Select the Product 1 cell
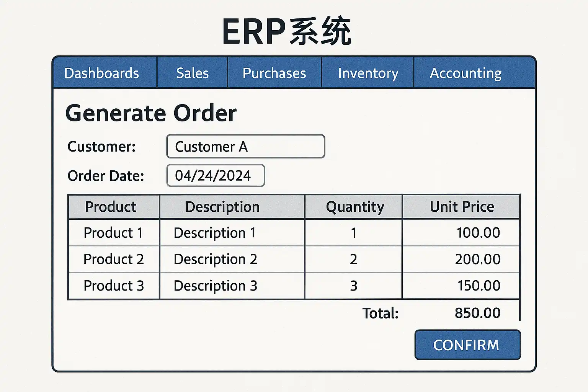588x392 pixels. pyautogui.click(x=113, y=233)
